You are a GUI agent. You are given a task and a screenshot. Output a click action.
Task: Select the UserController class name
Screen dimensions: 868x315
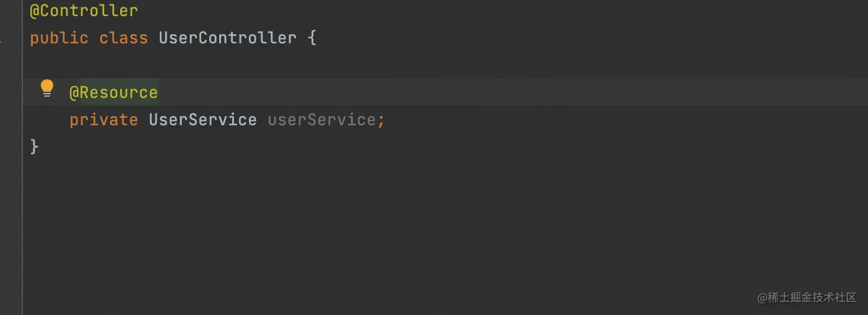tap(227, 38)
